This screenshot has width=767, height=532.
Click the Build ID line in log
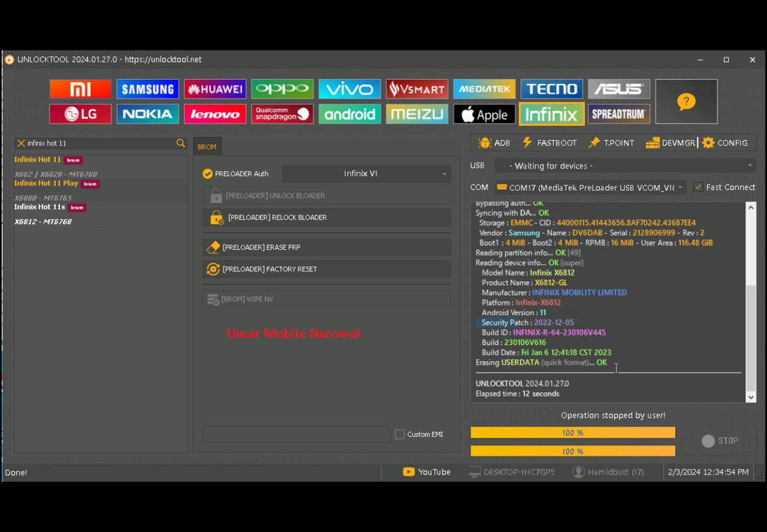tap(543, 332)
